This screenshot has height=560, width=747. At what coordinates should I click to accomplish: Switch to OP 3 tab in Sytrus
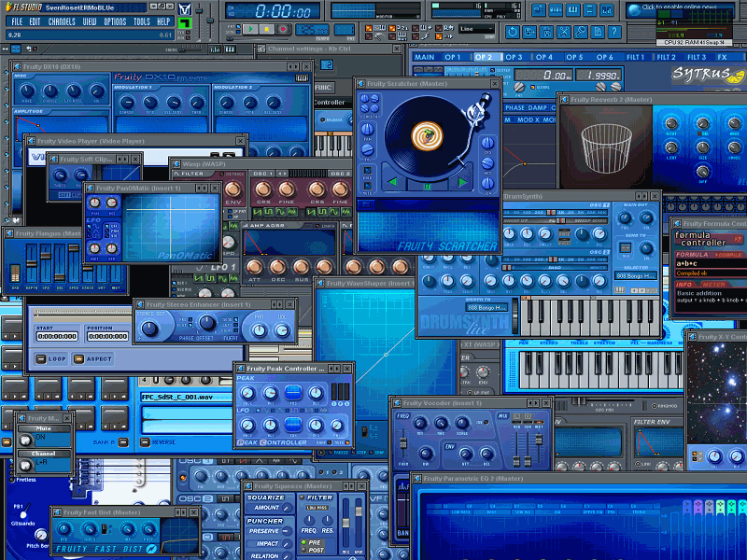click(514, 57)
